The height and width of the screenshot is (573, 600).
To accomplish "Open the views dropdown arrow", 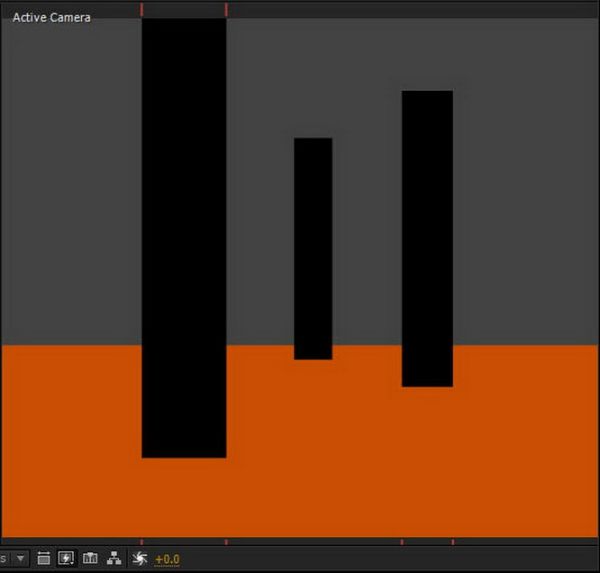I will point(21,558).
